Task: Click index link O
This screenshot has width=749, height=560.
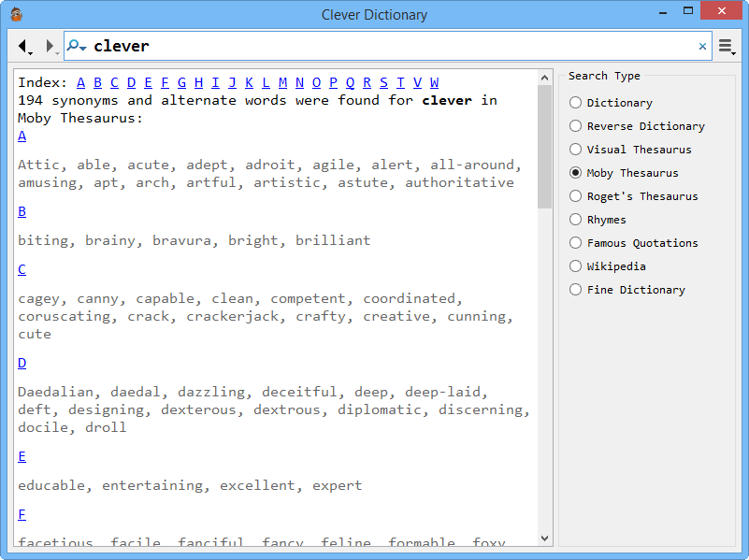Action: coord(316,82)
